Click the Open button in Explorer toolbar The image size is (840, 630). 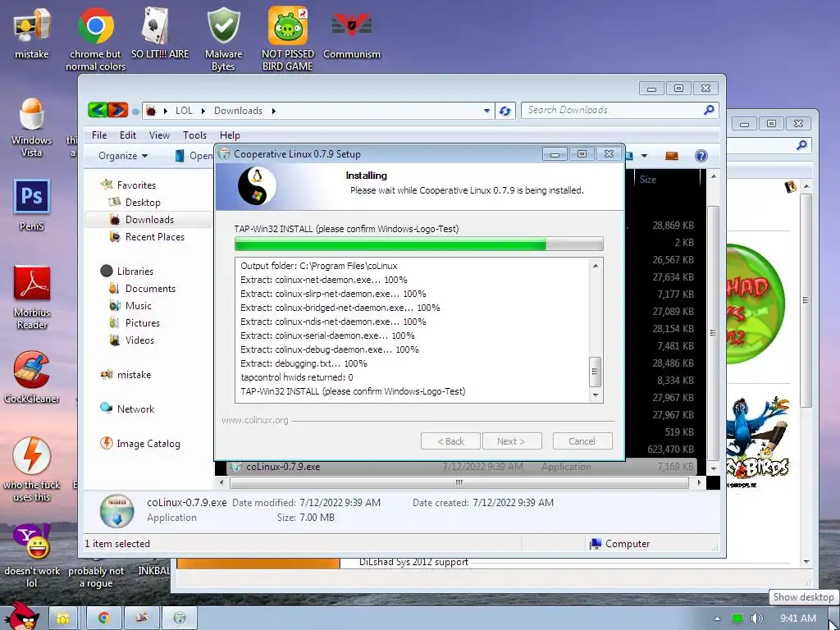[x=195, y=156]
